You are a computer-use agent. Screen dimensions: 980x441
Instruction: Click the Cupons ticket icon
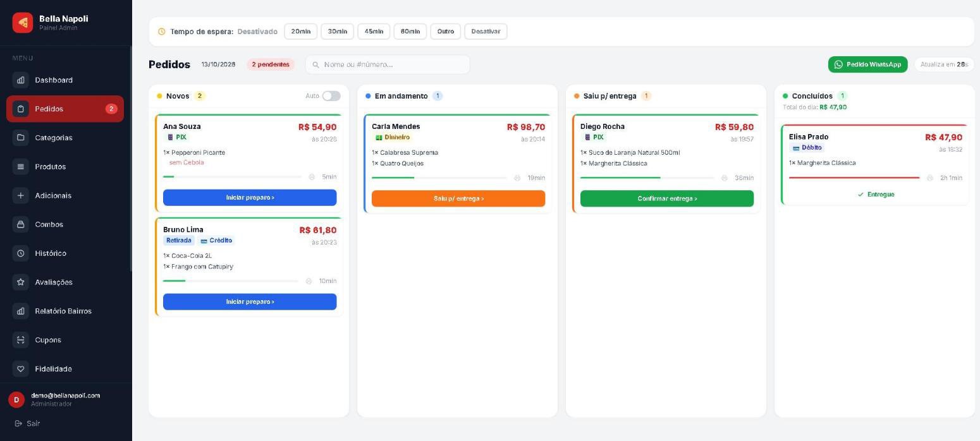tap(20, 340)
